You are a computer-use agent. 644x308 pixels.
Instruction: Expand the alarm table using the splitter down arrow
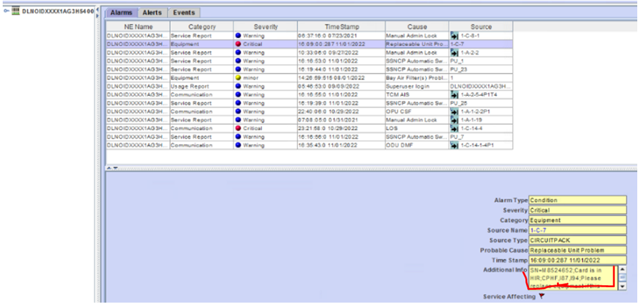pyautogui.click(x=115, y=168)
